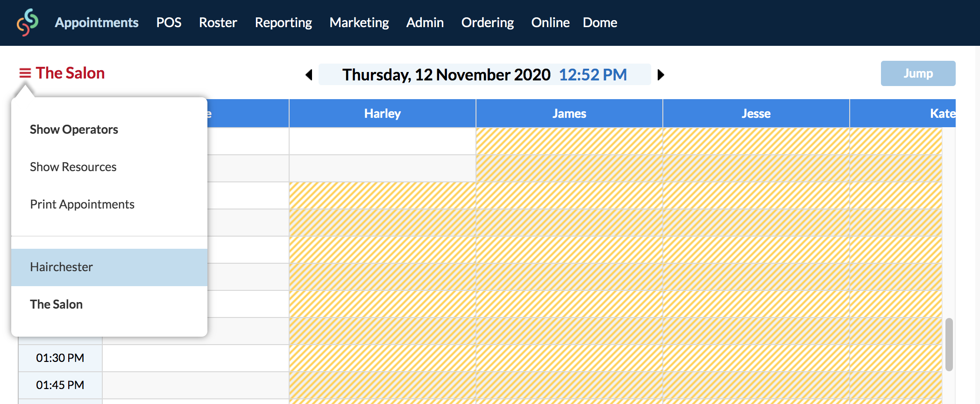Open the Marketing section
Viewport: 980px width, 404px height.
click(359, 22)
